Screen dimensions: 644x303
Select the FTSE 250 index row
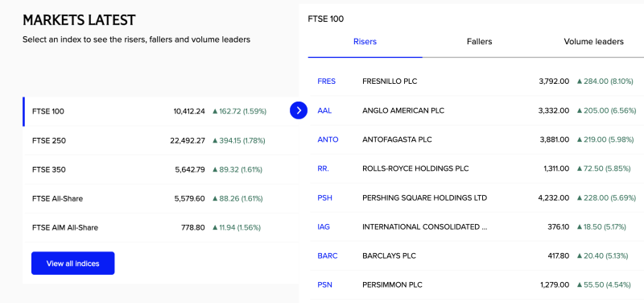click(x=161, y=140)
